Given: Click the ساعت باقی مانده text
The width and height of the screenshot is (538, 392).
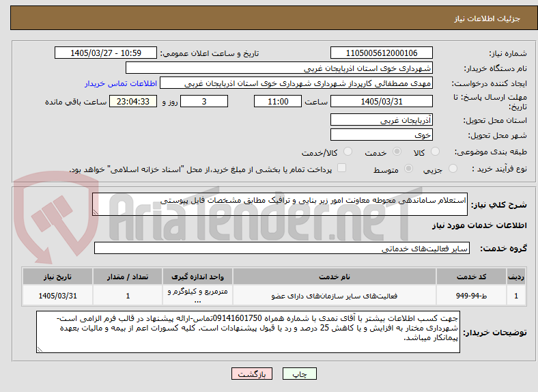Looking at the screenshot, I should (x=76, y=102).
